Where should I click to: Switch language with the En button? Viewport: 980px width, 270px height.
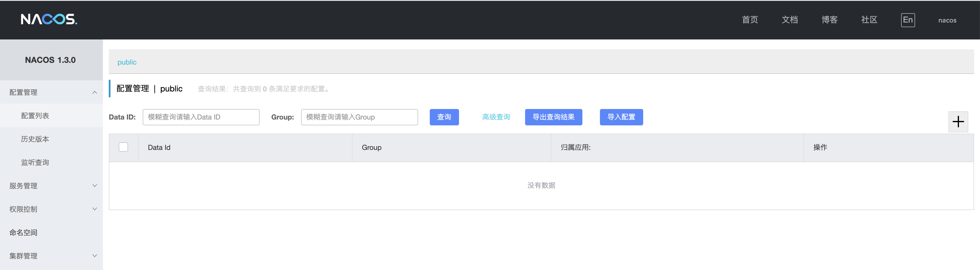(908, 20)
